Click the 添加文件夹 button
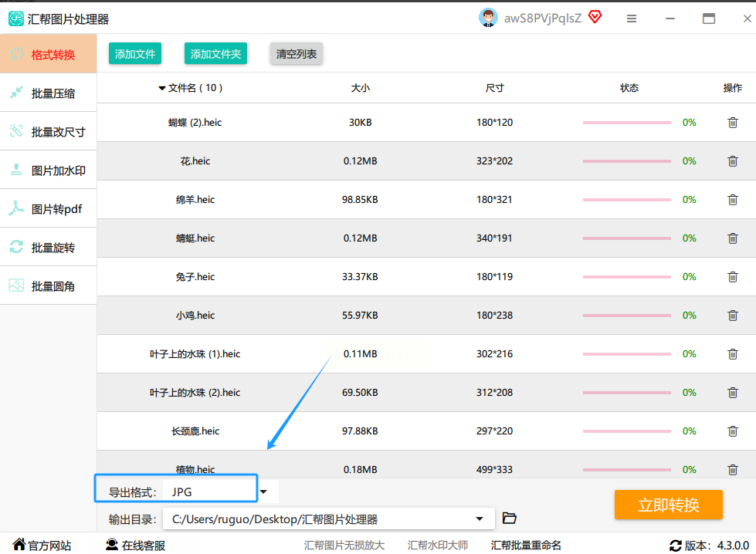Screen dimensions: 756x554 [215, 53]
